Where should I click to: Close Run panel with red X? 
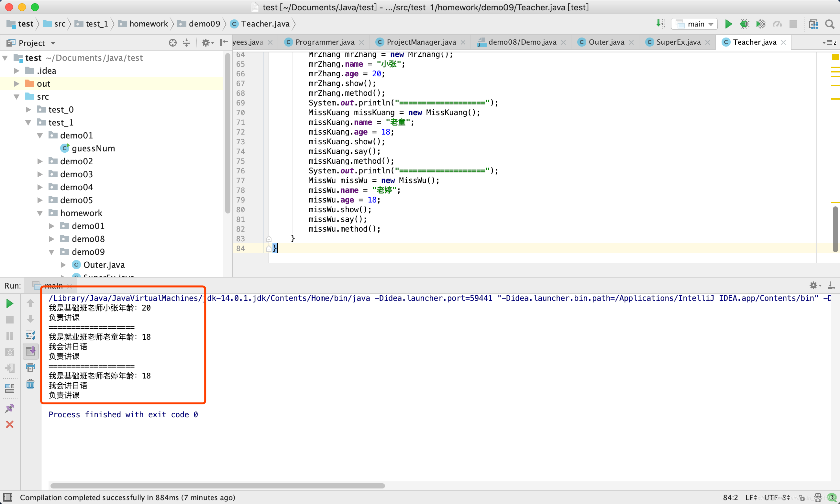click(10, 424)
